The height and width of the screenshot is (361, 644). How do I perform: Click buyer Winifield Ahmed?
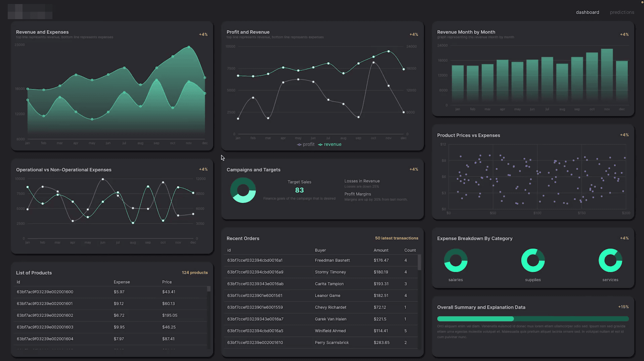(330, 331)
